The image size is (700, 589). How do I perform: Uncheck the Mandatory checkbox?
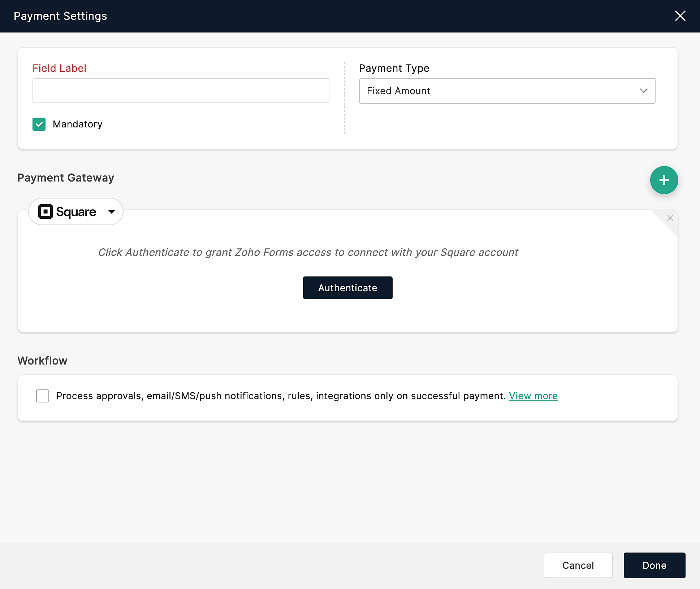[39, 124]
